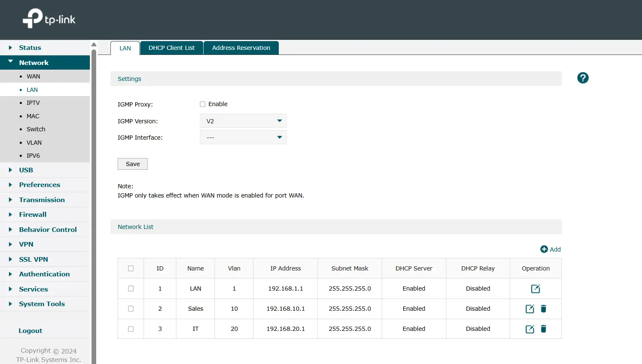Viewport: 642px width, 364px height.
Task: Switch to DHCP Client List tab
Action: [x=172, y=48]
